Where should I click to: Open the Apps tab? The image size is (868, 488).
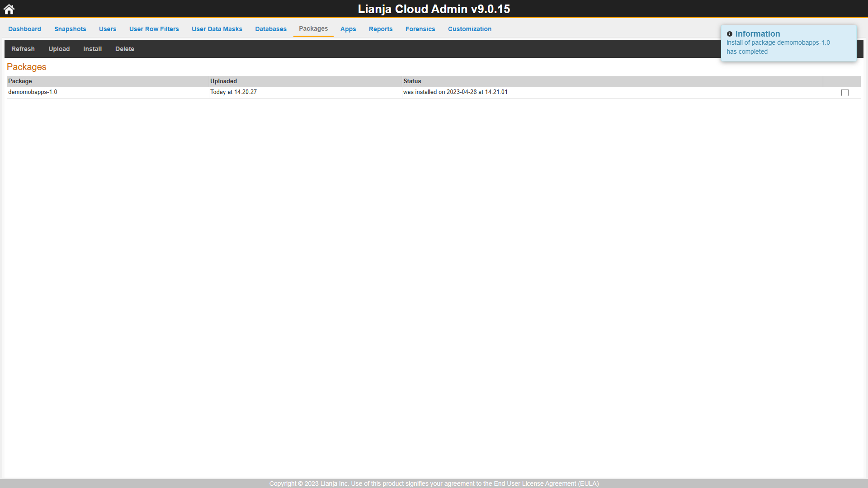[x=348, y=28]
